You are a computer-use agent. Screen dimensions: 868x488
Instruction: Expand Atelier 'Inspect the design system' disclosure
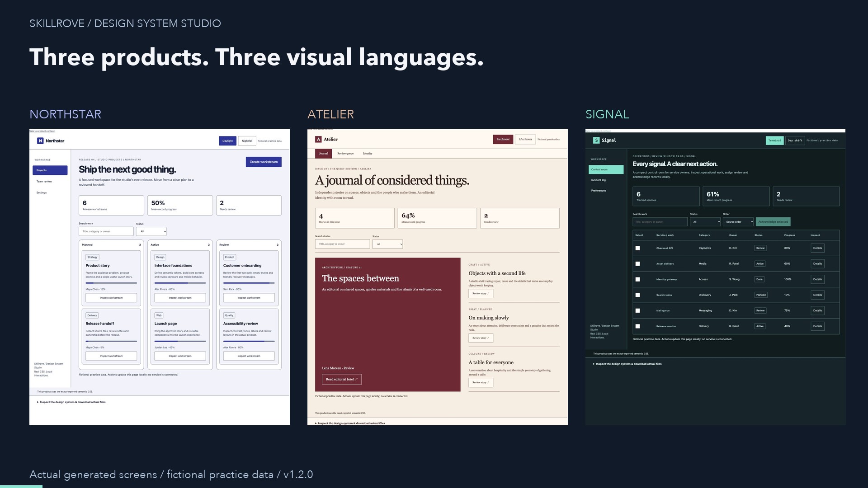point(350,423)
